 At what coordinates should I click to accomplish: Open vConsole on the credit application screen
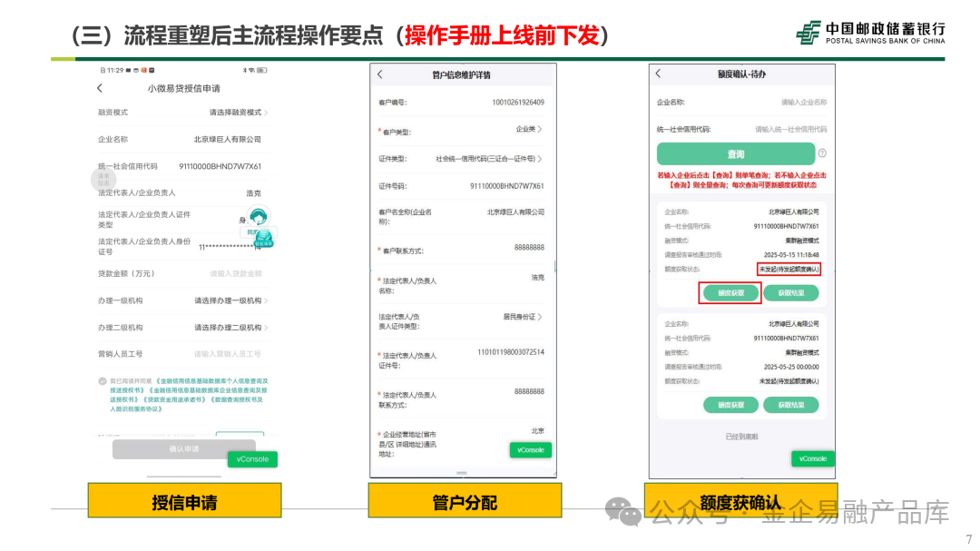tap(252, 459)
